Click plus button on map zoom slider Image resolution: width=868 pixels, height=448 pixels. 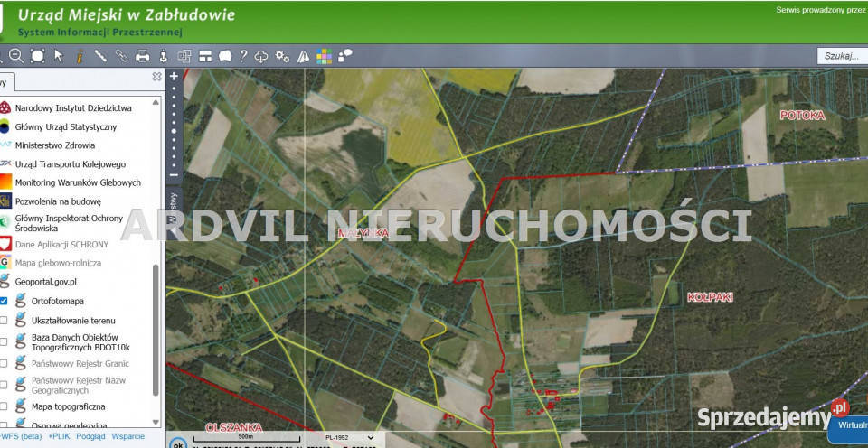[x=174, y=77]
